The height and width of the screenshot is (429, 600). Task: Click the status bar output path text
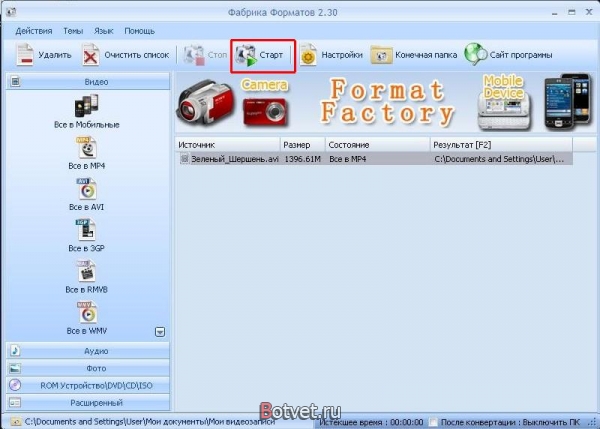[x=150, y=422]
